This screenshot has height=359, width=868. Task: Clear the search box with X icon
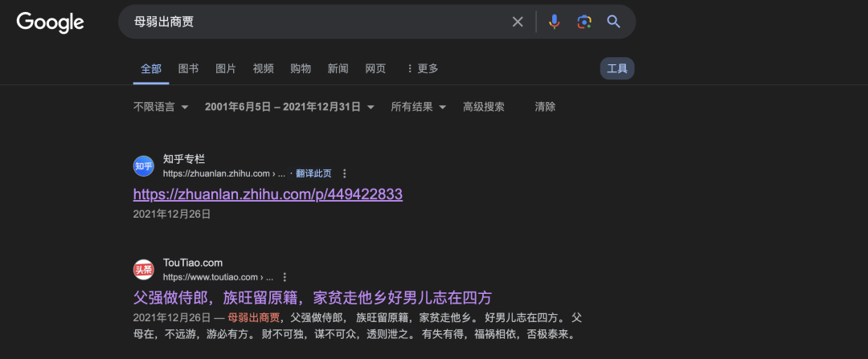(x=518, y=22)
